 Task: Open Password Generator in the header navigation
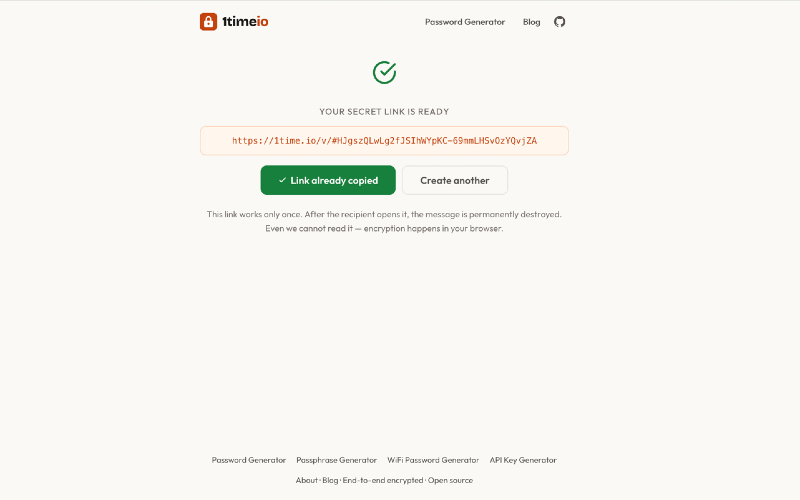click(x=465, y=22)
